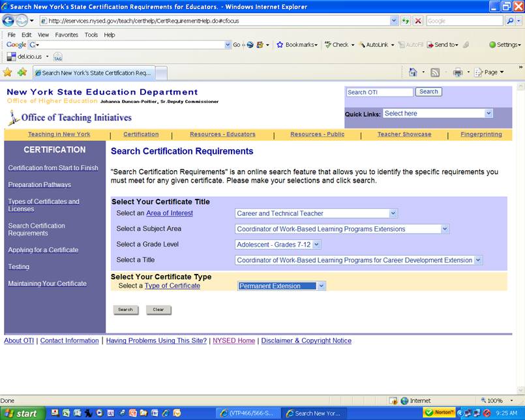This screenshot has width=525, height=420.
Task: Click the AutoLink button on Google Toolbar
Action: [378, 44]
